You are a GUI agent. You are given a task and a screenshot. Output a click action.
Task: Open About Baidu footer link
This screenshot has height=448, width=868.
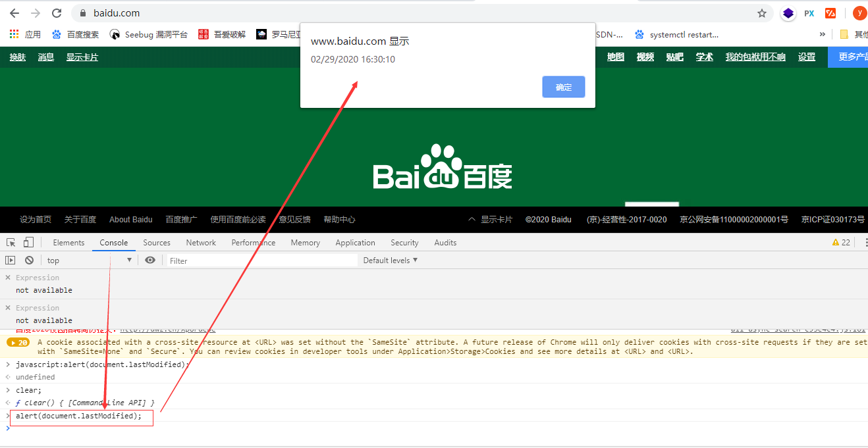coord(130,219)
